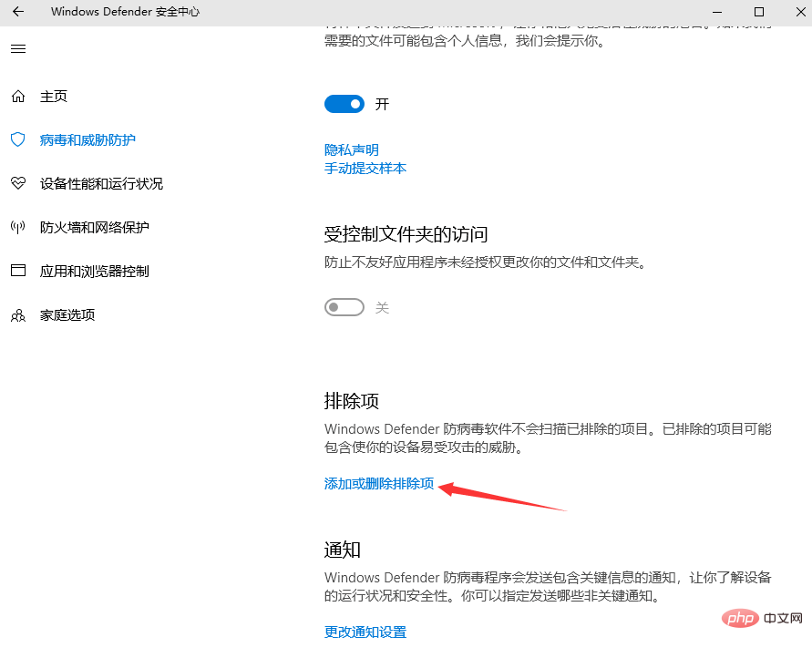Screen dimensions: 812x648
Task: Click the shield icon for virus protection
Action: pyautogui.click(x=18, y=139)
